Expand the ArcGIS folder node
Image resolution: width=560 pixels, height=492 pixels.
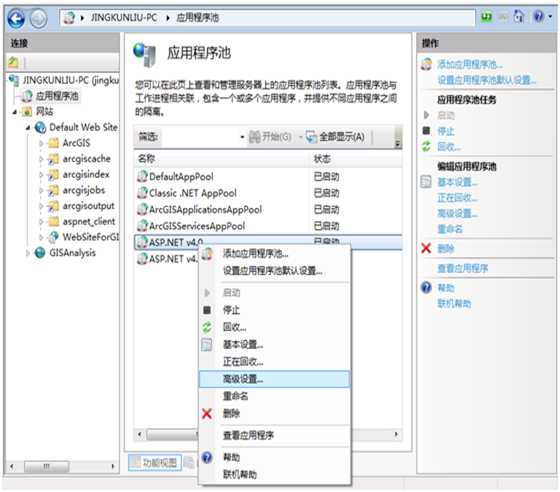click(41, 143)
